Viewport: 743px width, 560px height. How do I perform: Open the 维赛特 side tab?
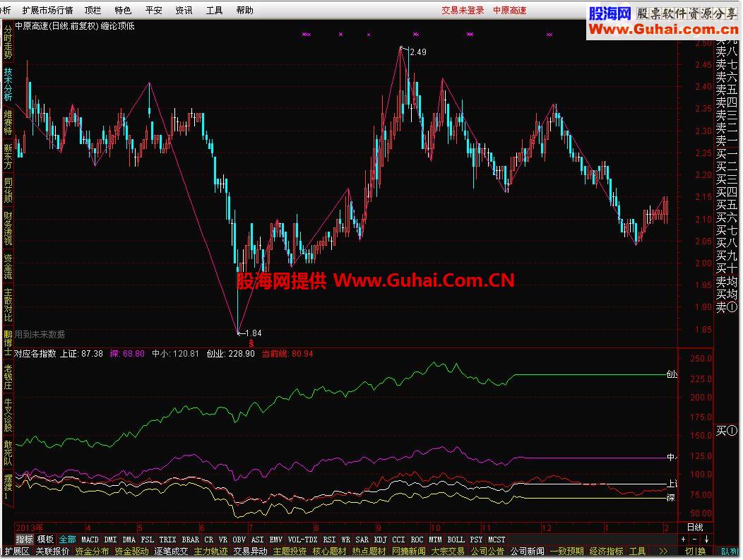tap(8, 122)
